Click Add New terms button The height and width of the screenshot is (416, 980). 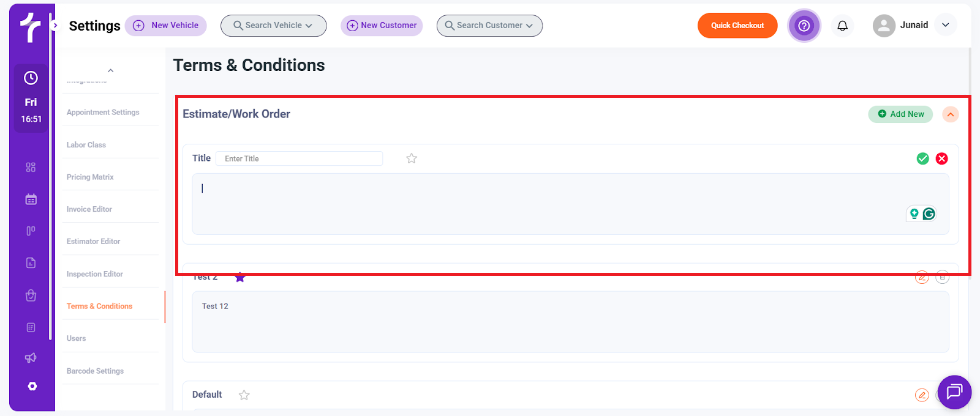900,114
